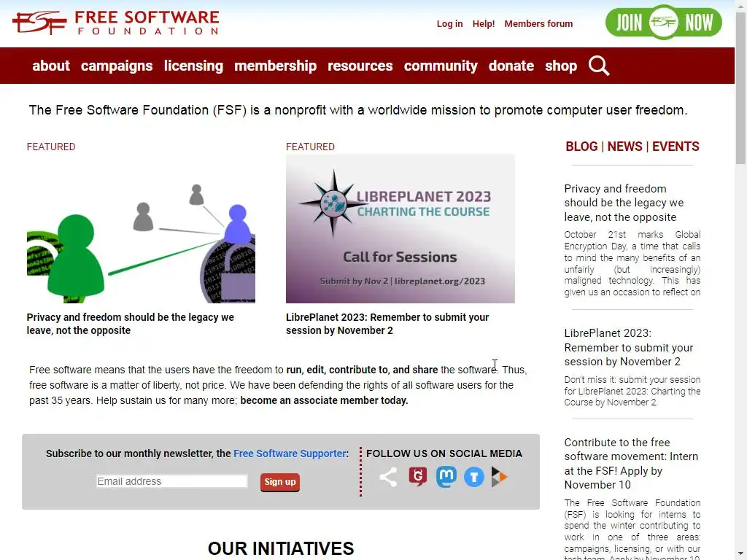Image resolution: width=747 pixels, height=560 pixels.
Task: Click 'become an associate member today' link
Action: tap(324, 400)
